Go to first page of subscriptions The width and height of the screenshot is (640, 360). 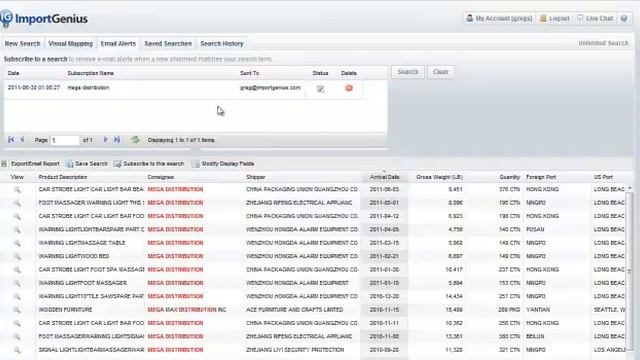point(11,140)
